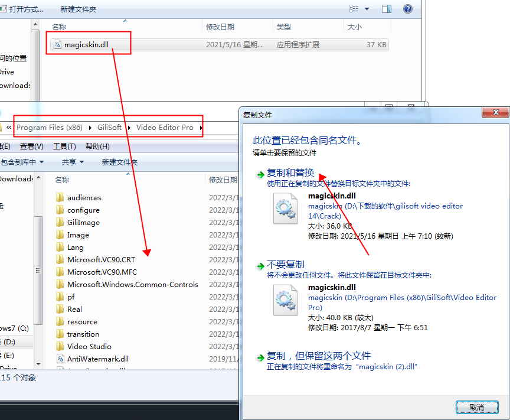Sort by 类型 column in top window
The width and height of the screenshot is (510, 420).
click(283, 27)
